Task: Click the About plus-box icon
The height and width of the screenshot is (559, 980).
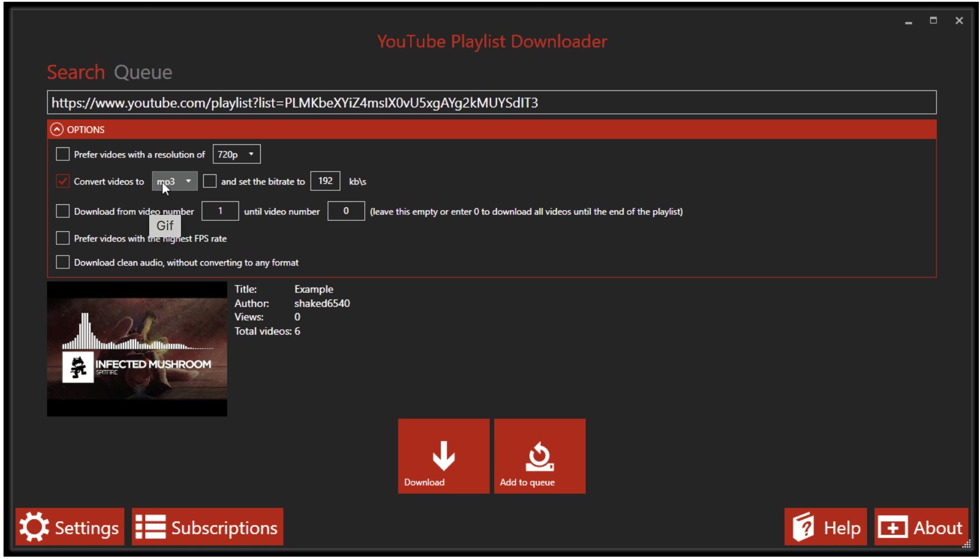Action: (x=892, y=527)
